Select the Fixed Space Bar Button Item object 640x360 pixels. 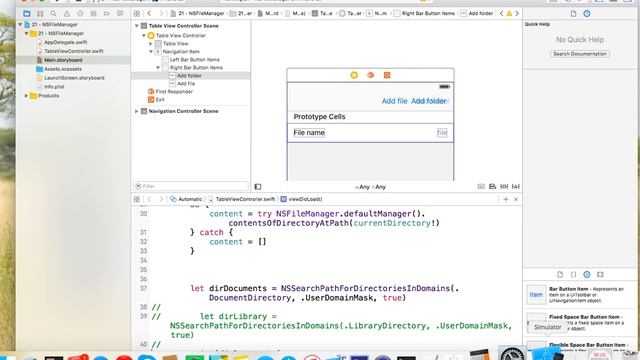tap(580, 322)
